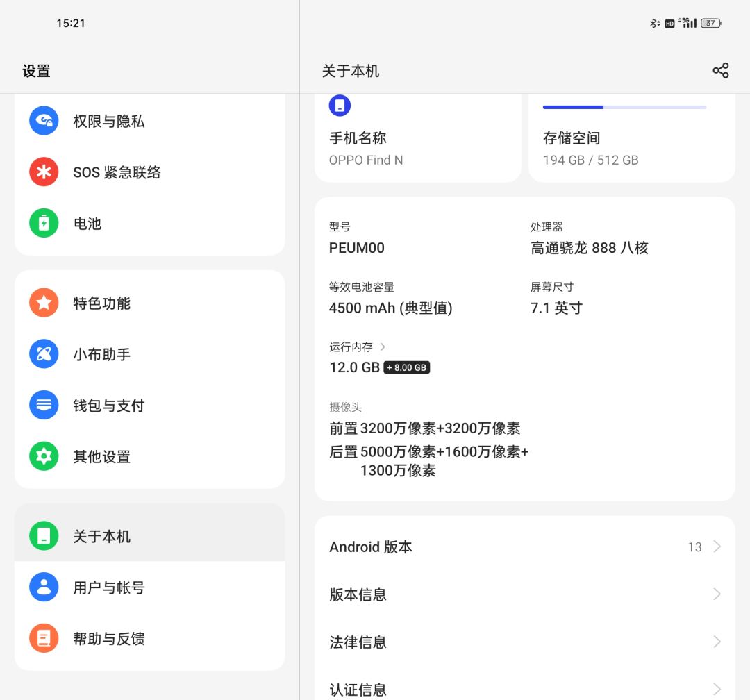Screen dimensions: 750x700
Task: Tap the HD indicator in status bar
Action: click(669, 24)
